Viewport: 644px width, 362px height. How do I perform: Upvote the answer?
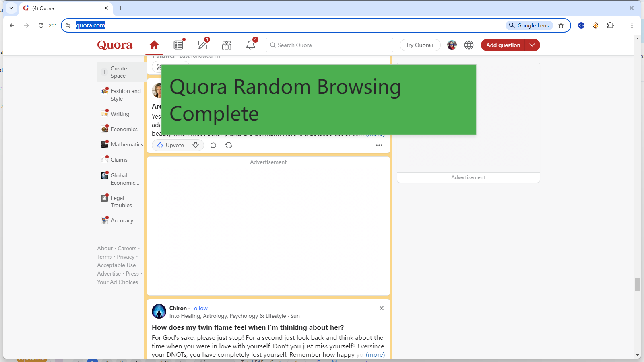170,145
